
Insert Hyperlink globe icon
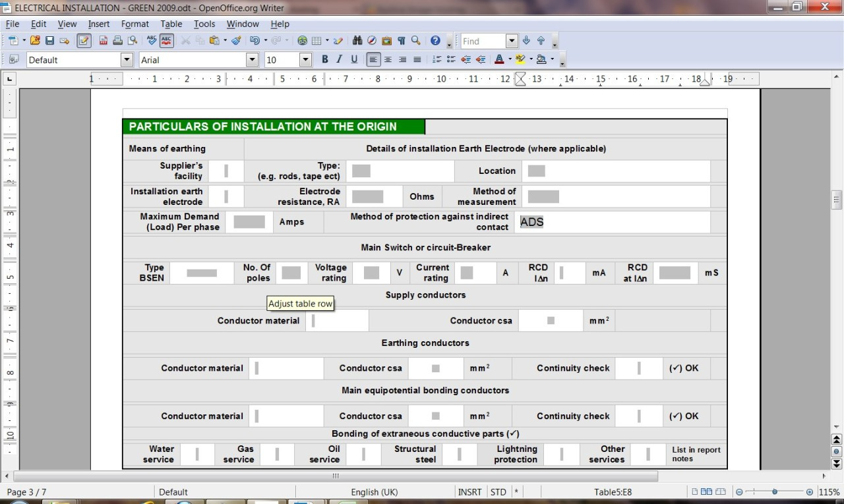point(303,41)
